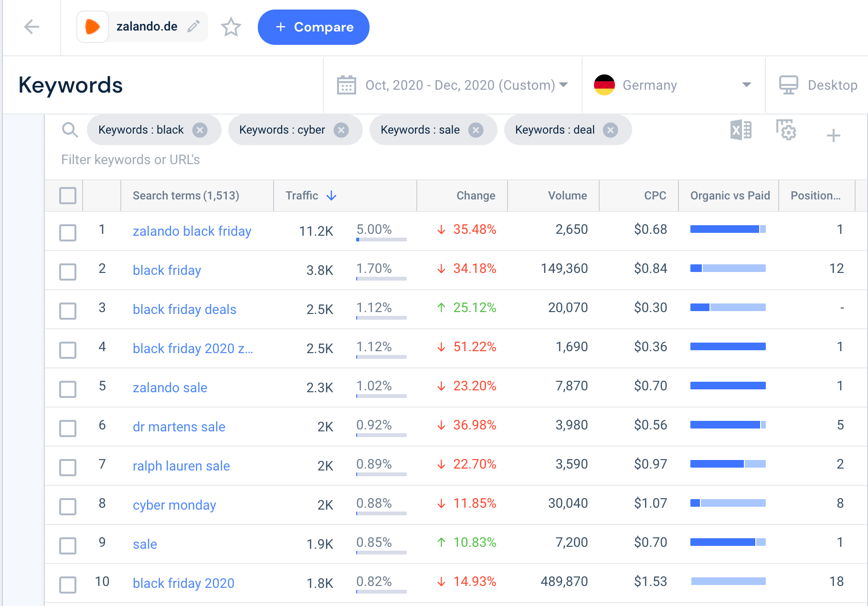The width and height of the screenshot is (868, 606).
Task: Select the checkbox for 'cyber monday' row
Action: click(68, 507)
